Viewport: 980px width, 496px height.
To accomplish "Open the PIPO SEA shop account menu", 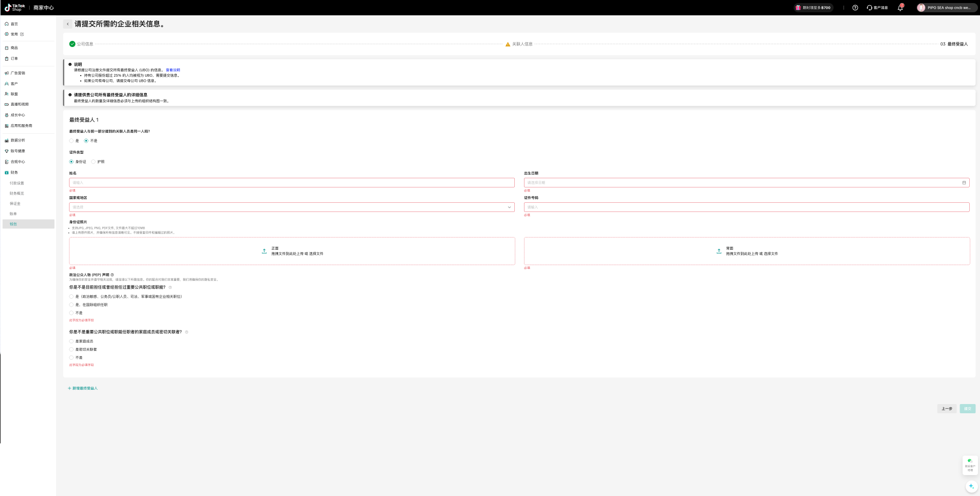I will (945, 8).
